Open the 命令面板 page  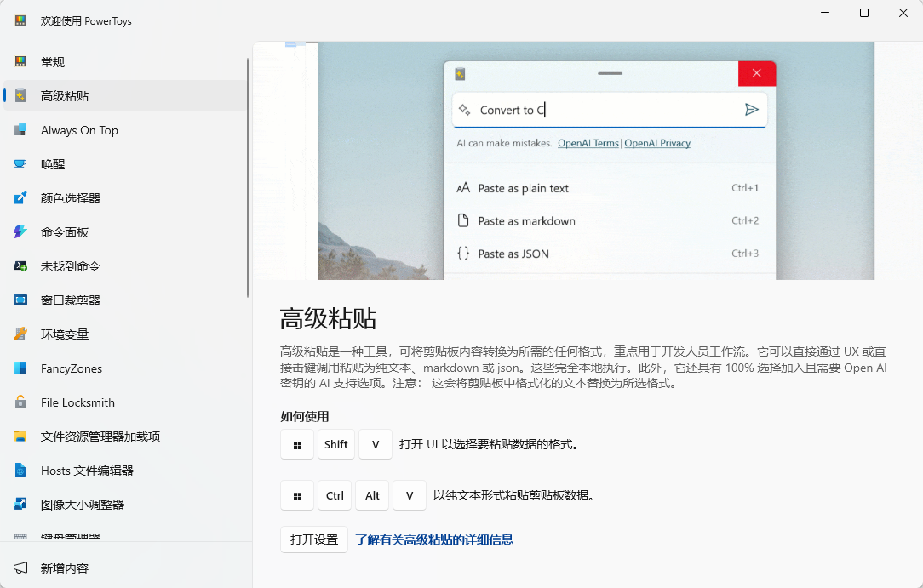pos(125,231)
